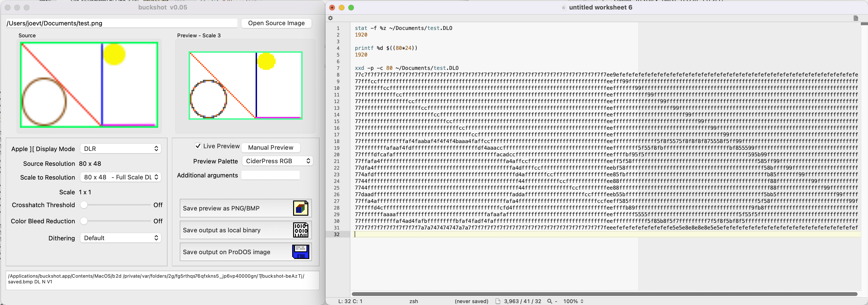The width and height of the screenshot is (868, 305).
Task: Toggle the Live Preview checkbox
Action: pyautogui.click(x=198, y=146)
